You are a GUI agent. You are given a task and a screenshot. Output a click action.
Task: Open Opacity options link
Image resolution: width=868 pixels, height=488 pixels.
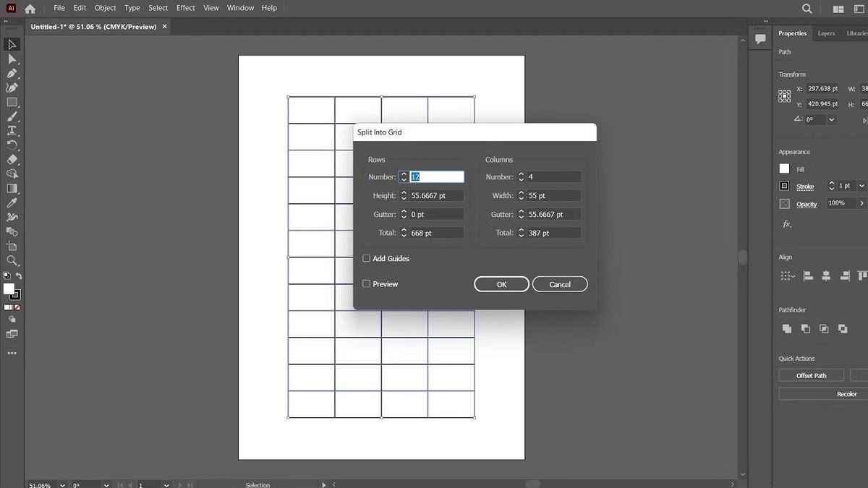click(x=807, y=205)
